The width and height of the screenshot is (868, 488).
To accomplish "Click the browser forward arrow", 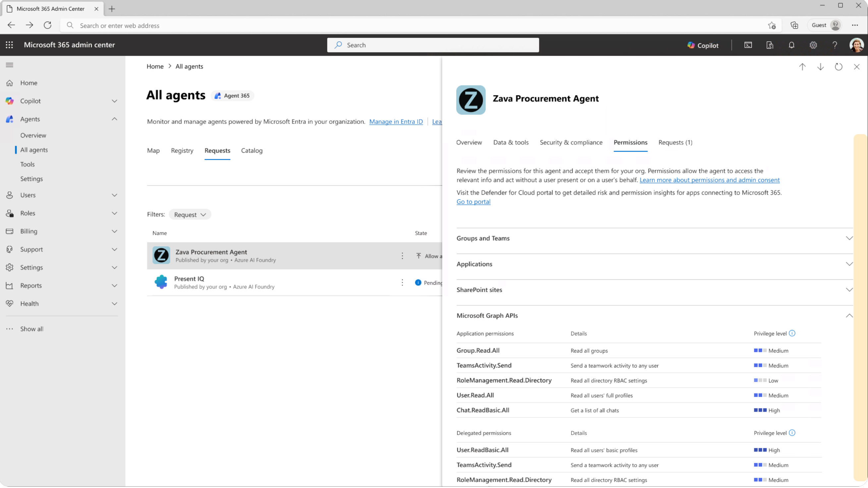I will pyautogui.click(x=29, y=25).
